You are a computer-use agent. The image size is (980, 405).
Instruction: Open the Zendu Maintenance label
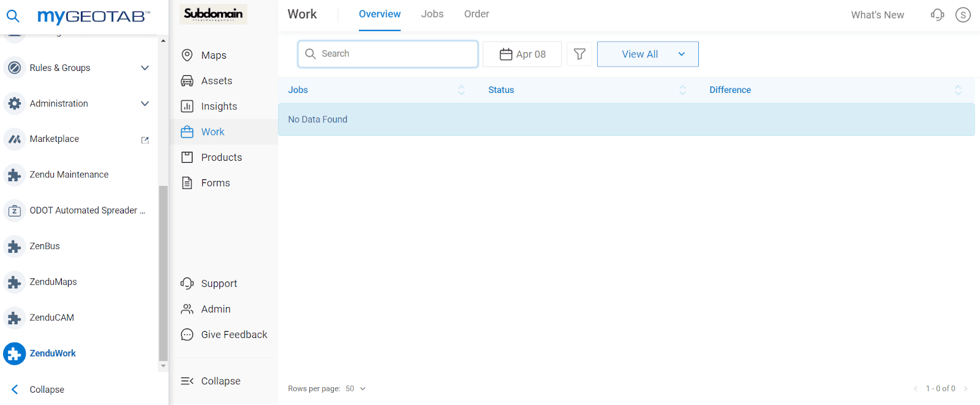[x=69, y=175]
